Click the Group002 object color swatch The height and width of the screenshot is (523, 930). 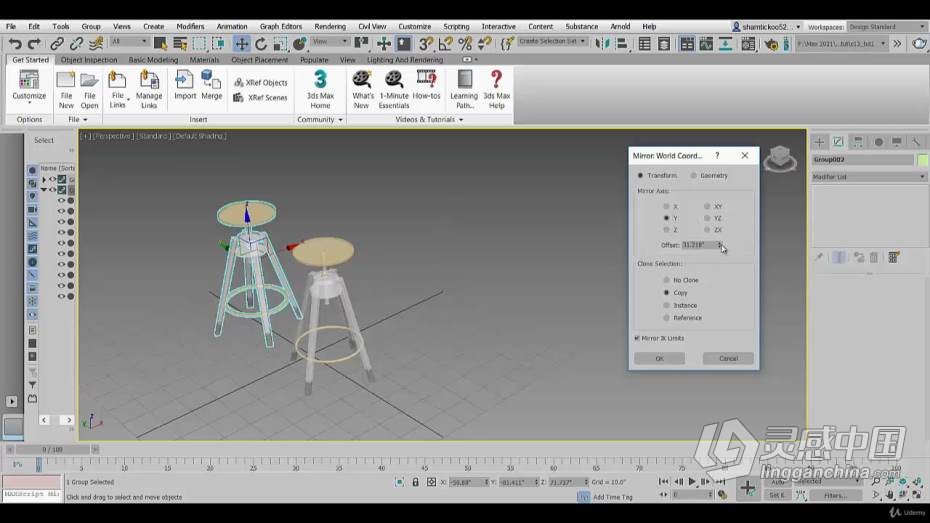pyautogui.click(x=922, y=160)
